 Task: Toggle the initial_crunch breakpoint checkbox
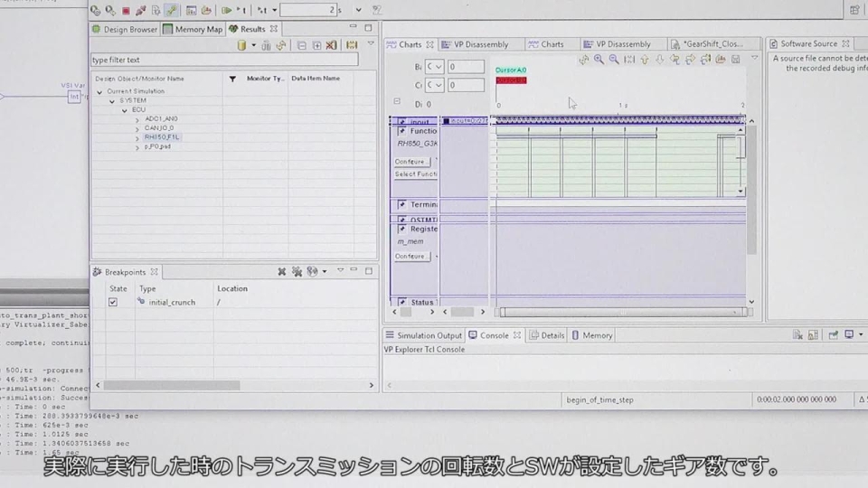(113, 302)
